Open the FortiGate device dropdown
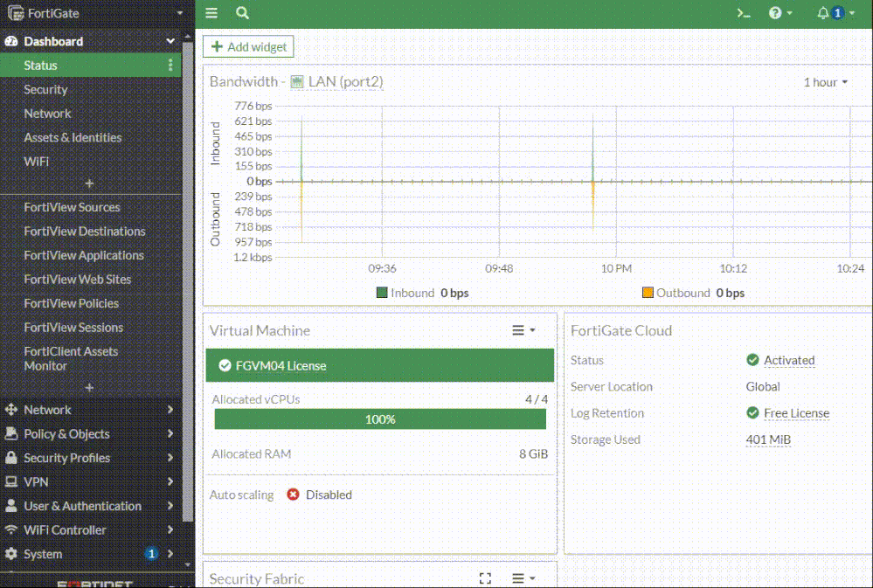 tap(94, 13)
